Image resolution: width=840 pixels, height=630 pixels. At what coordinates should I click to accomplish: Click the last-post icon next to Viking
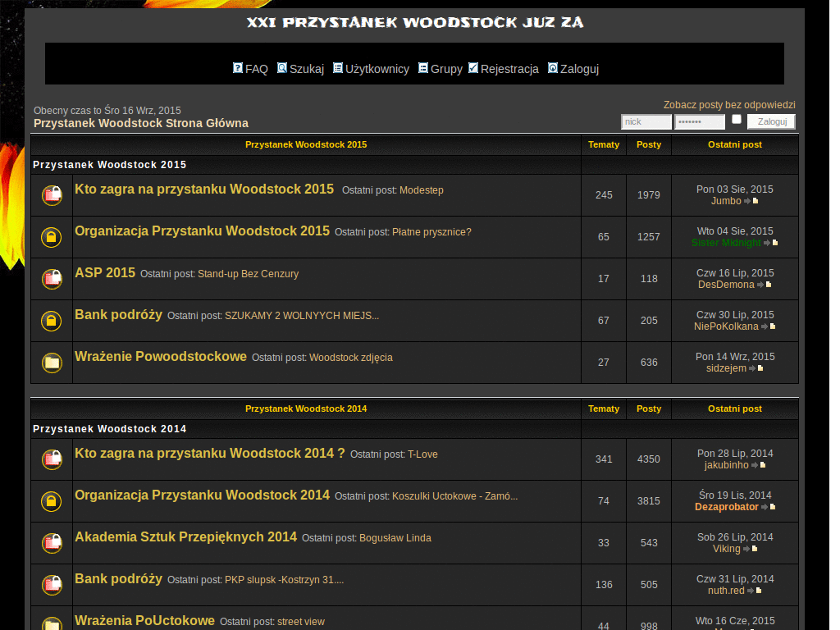click(x=751, y=549)
